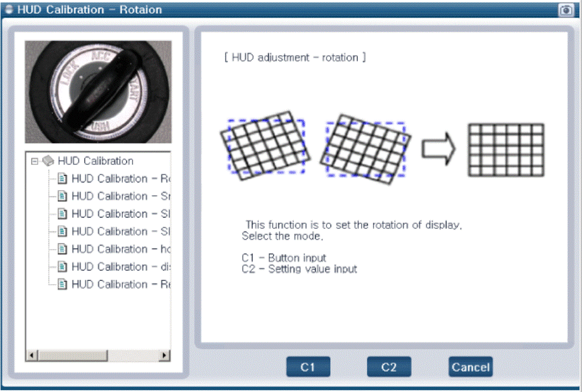This screenshot has width=582, height=392.
Task: Click the hollow arrow in the rotation diagram
Action: tap(438, 149)
